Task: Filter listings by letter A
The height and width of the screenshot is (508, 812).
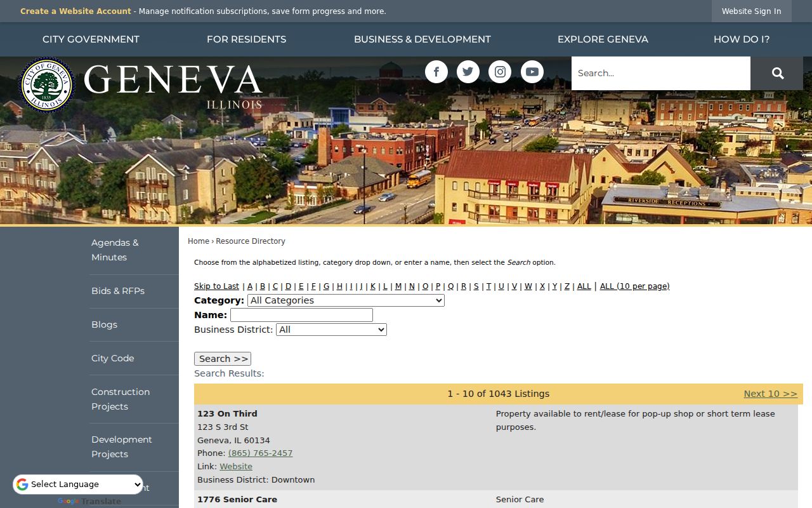Action: [250, 286]
